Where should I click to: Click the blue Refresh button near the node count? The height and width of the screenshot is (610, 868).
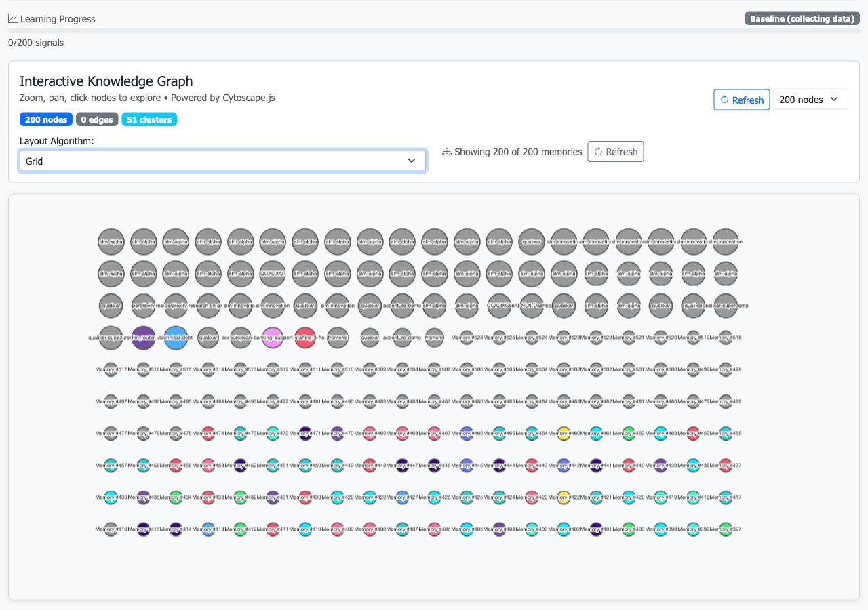741,100
